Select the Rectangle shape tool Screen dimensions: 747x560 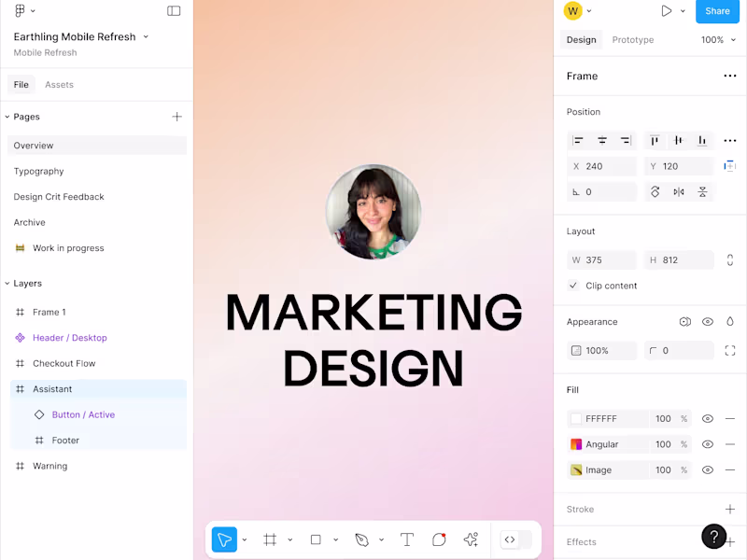[316, 539]
